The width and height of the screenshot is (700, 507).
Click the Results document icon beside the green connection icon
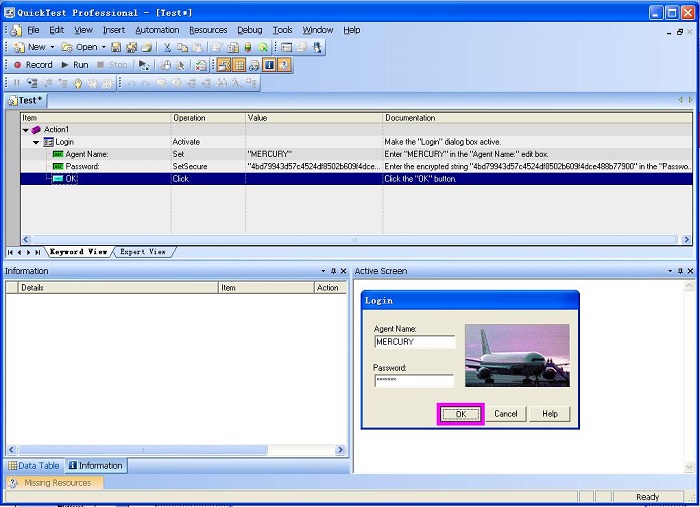point(233,47)
